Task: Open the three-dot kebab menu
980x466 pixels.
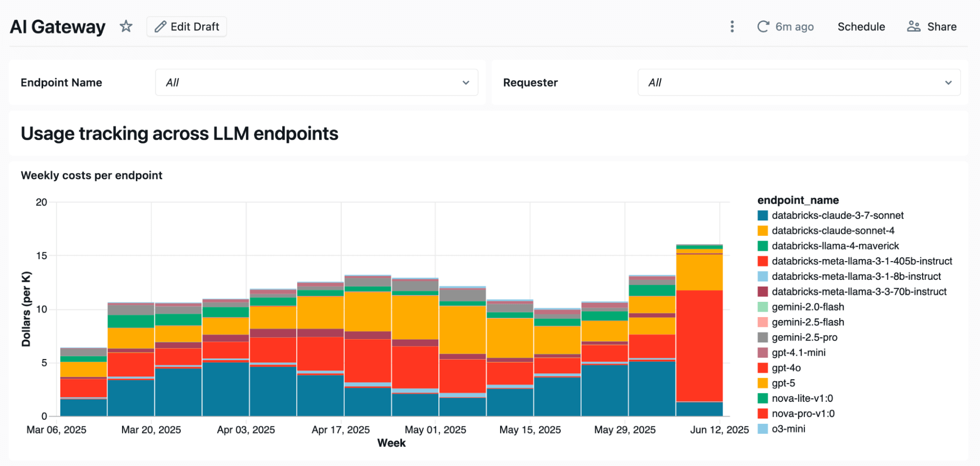Action: coord(732,26)
